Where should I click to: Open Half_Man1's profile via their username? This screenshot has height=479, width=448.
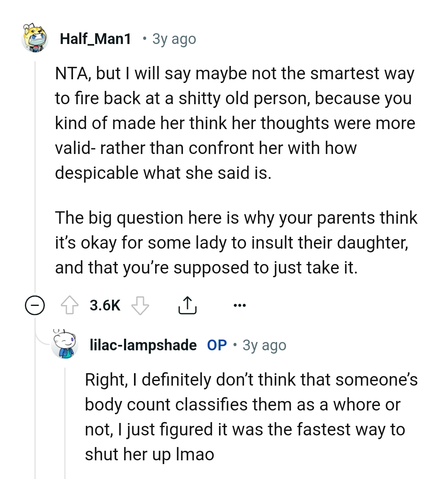[95, 39]
